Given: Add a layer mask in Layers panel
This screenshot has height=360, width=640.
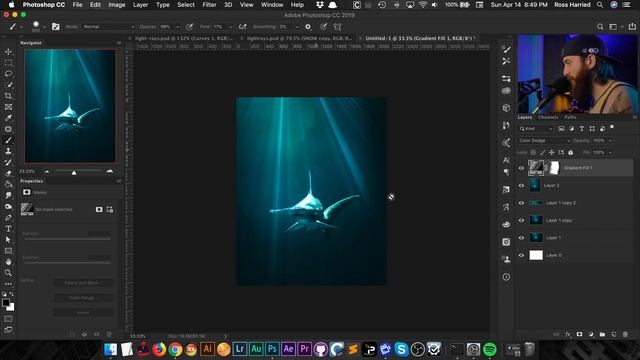Looking at the screenshot, I should (579, 334).
